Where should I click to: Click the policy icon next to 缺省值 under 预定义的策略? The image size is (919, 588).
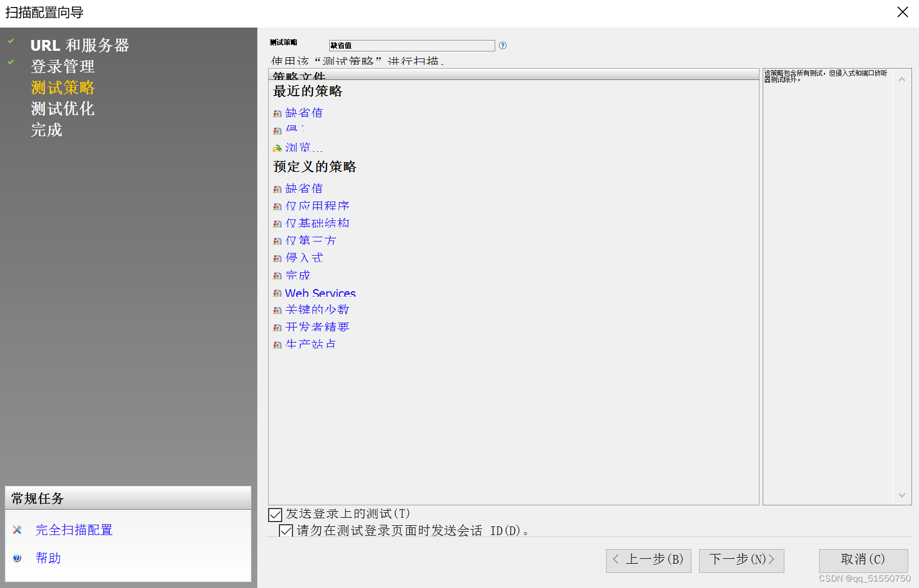tap(277, 189)
